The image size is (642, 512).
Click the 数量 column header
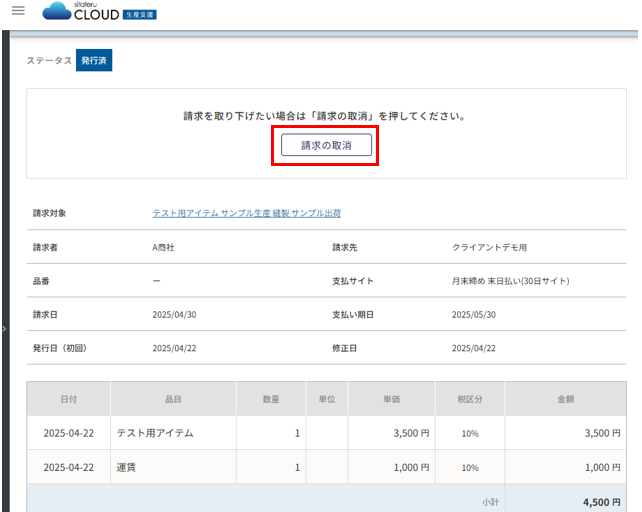click(x=270, y=399)
